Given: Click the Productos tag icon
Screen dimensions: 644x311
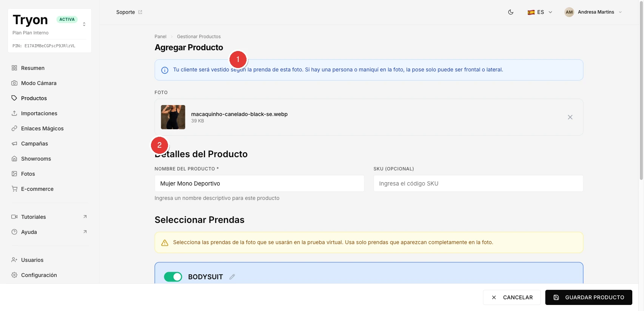Looking at the screenshot, I should 14,98.
